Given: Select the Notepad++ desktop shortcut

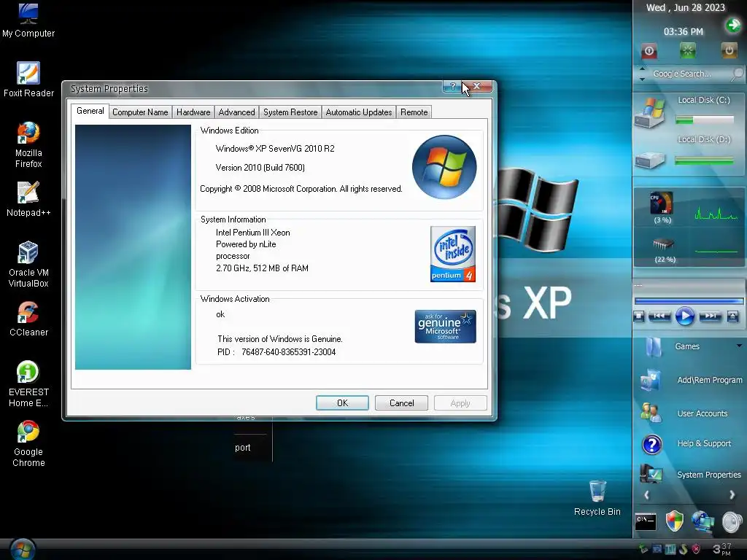Looking at the screenshot, I should click(28, 199).
